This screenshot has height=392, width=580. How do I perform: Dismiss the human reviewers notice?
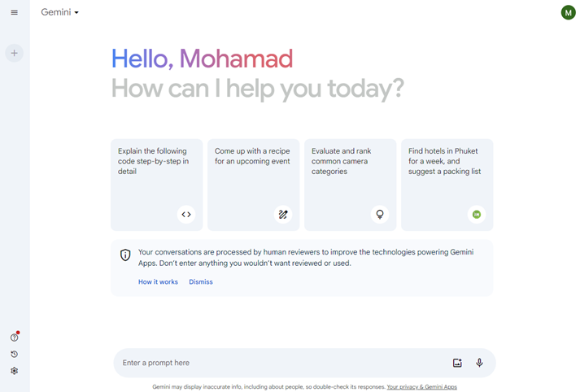pyautogui.click(x=201, y=281)
